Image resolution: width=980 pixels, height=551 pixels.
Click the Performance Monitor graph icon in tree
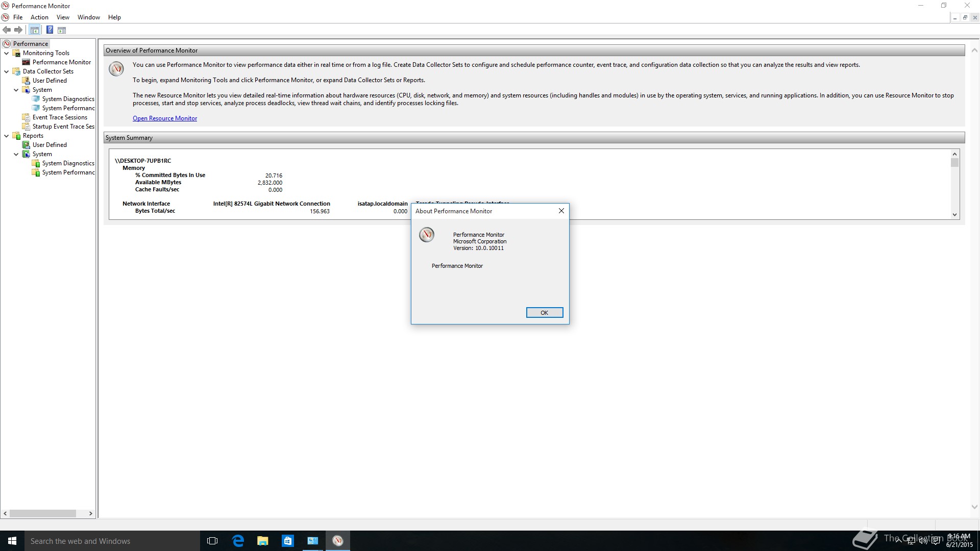(x=26, y=62)
